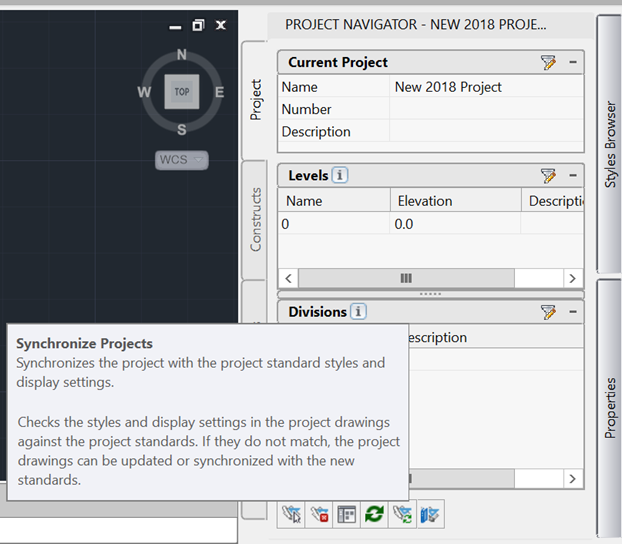This screenshot has width=622, height=544.
Task: Click the info icon next to Levels
Action: pyautogui.click(x=341, y=176)
